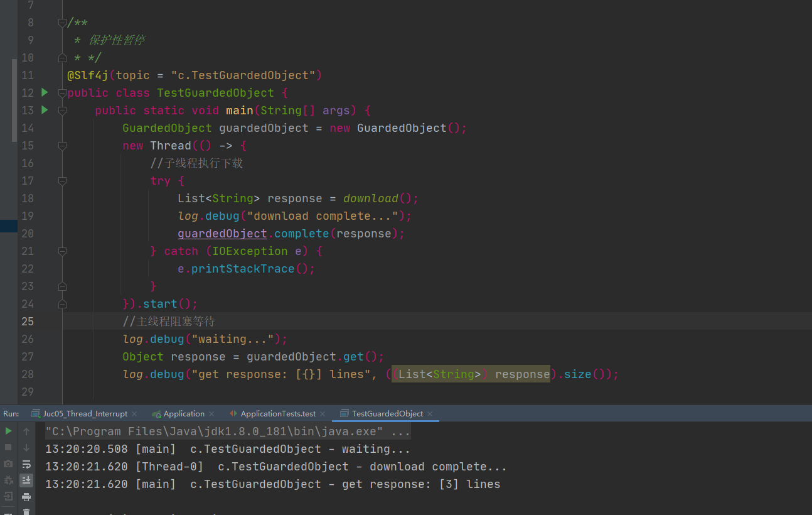812x515 pixels.
Task: Click the IOException type in catch
Action: coord(250,251)
